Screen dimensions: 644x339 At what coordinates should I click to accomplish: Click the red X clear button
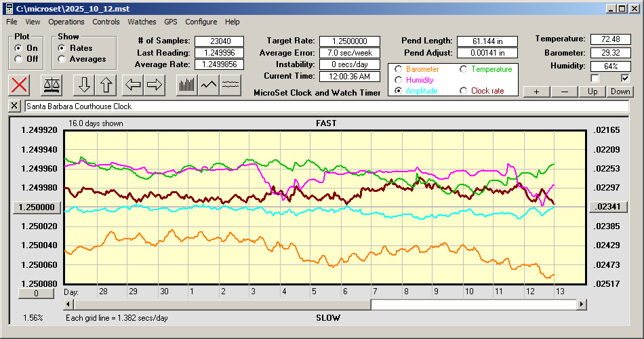click(x=21, y=85)
